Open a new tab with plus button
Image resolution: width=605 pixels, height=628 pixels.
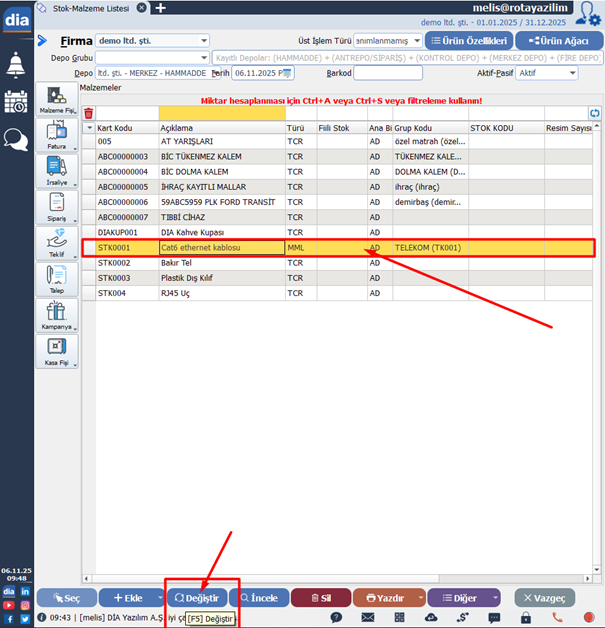(161, 8)
